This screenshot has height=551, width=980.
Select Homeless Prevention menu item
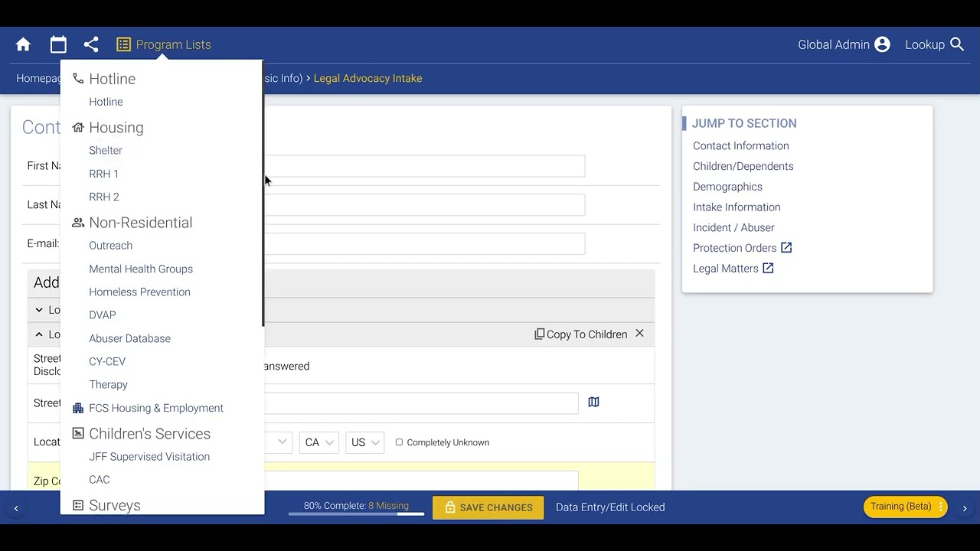tap(139, 292)
